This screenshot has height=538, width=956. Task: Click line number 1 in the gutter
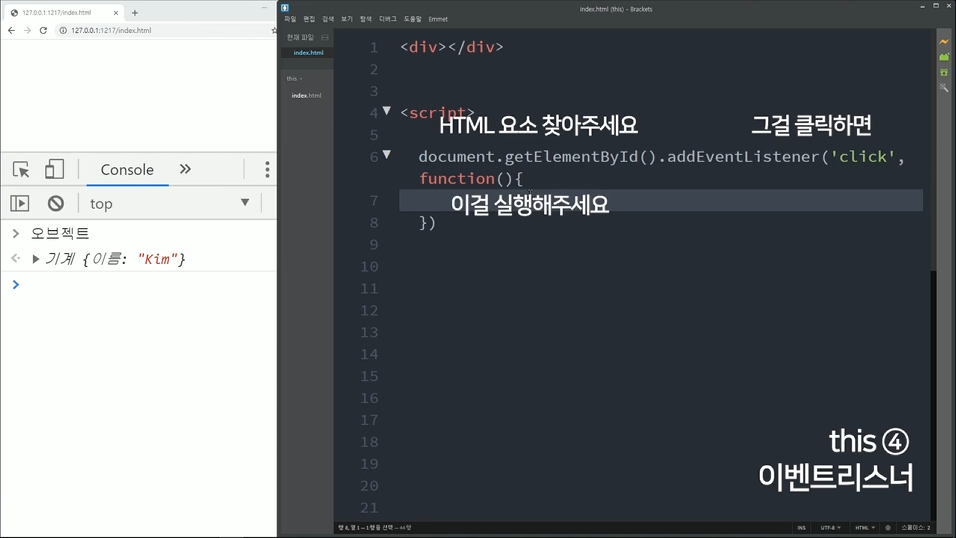tap(374, 48)
